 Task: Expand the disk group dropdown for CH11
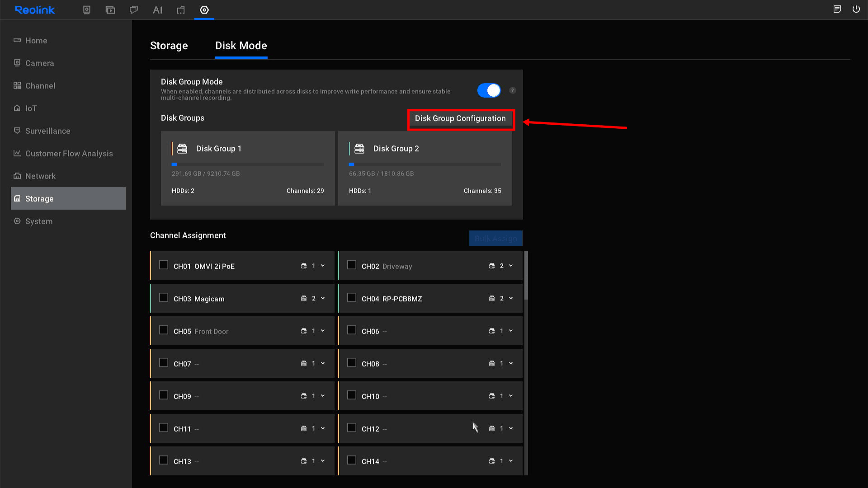tap(323, 429)
